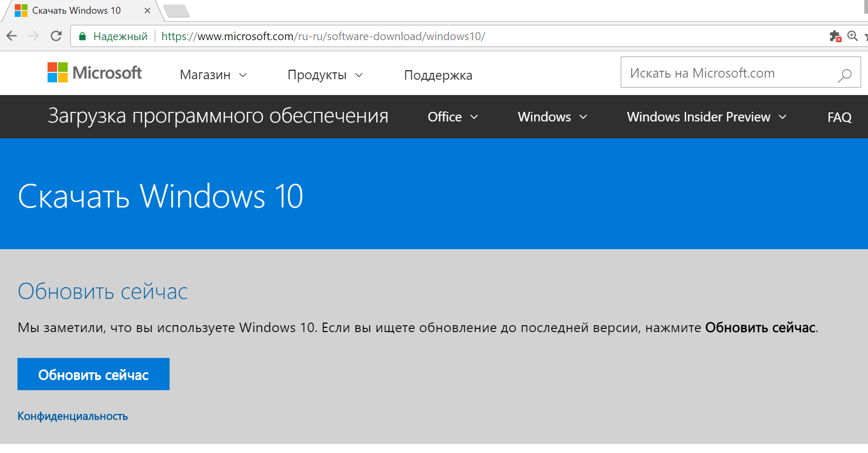Click the search magnifier icon on Microsoft.com

tap(844, 75)
